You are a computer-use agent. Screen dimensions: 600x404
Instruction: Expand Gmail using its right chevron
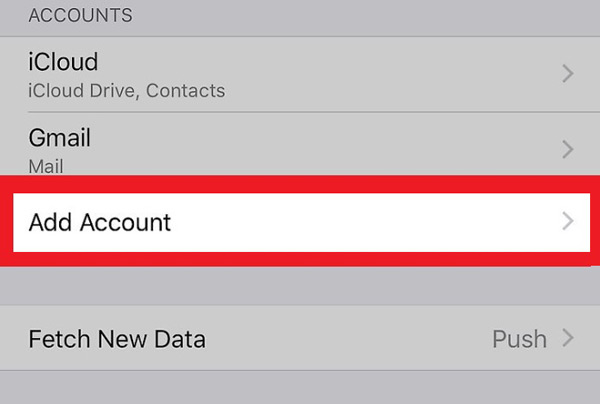(568, 150)
